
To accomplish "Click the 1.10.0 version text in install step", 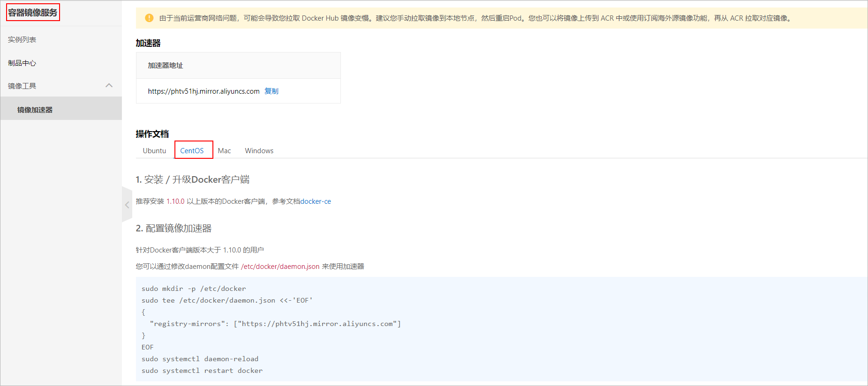I will click(x=175, y=201).
